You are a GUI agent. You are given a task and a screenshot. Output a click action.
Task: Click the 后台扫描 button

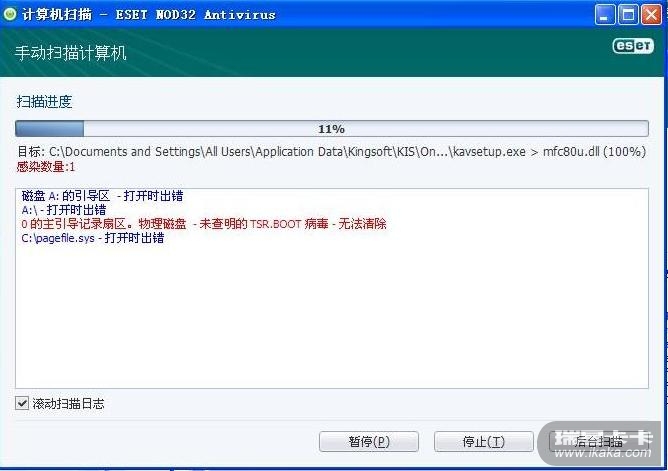click(x=599, y=442)
